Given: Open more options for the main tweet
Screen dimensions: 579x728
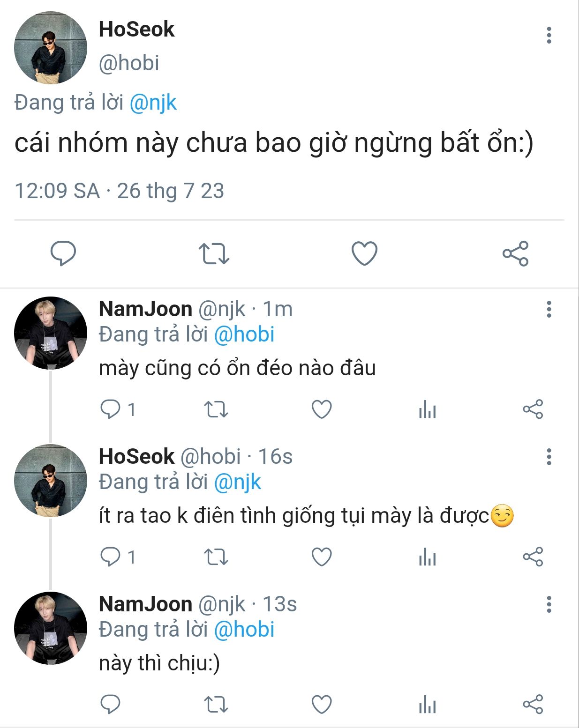Looking at the screenshot, I should 549,36.
